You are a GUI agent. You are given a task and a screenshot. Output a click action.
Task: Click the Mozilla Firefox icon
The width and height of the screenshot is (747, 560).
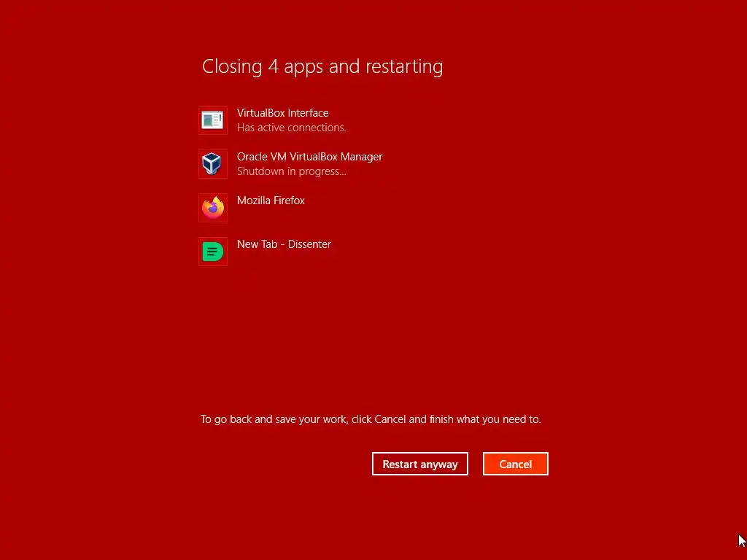[x=212, y=208]
